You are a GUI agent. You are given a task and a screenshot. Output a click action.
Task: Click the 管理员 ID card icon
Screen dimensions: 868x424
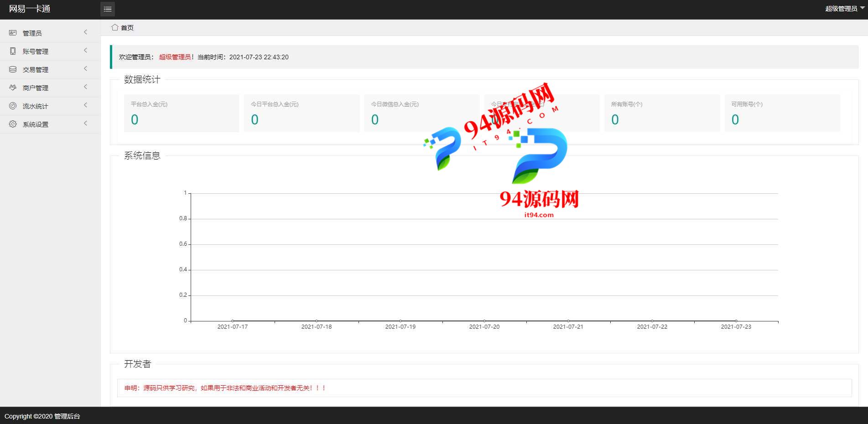13,33
